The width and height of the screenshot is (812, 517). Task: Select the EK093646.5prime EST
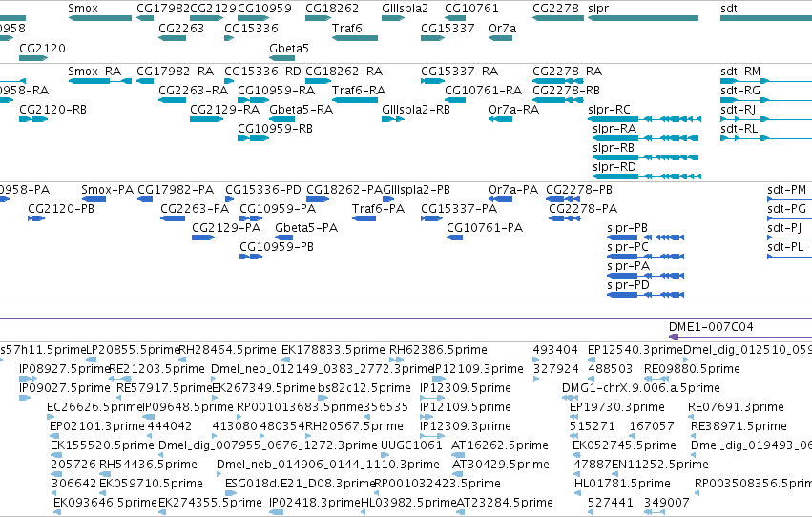click(x=57, y=512)
